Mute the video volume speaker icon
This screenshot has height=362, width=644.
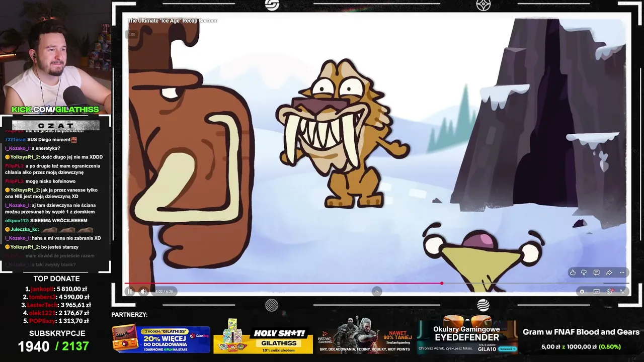(143, 291)
